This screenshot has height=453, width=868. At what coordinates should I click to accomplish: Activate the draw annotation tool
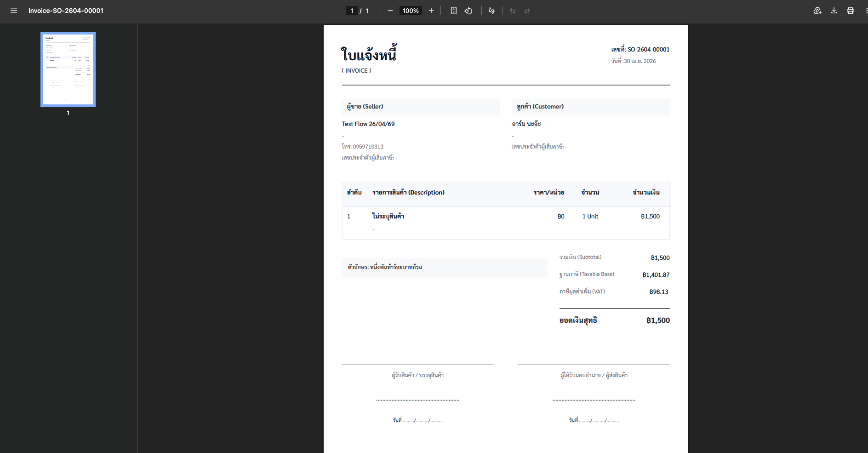[x=492, y=11]
